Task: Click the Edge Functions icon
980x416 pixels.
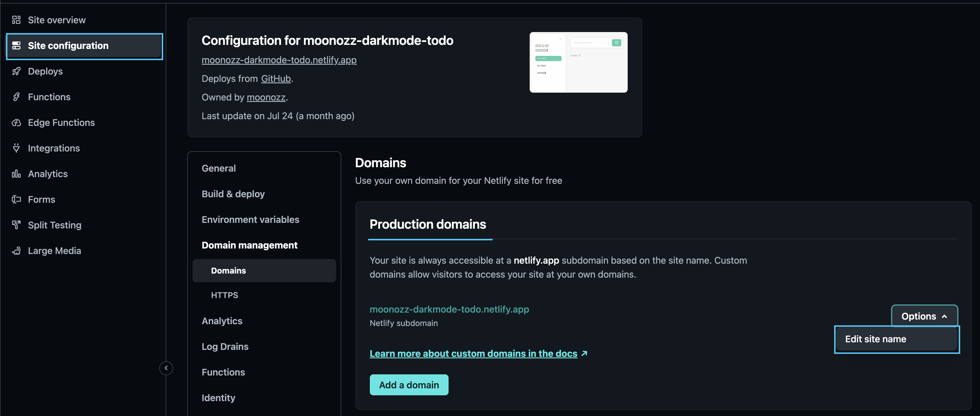Action: 16,122
